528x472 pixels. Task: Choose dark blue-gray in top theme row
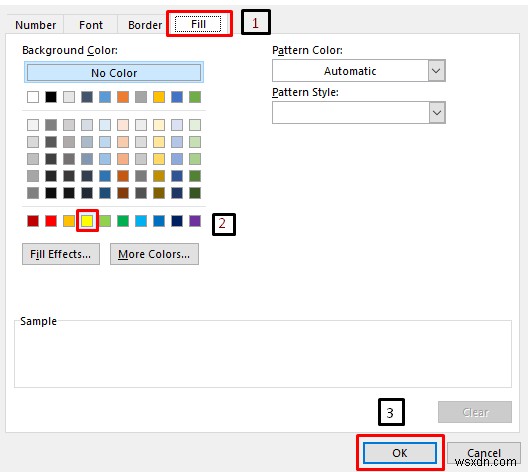[x=87, y=97]
